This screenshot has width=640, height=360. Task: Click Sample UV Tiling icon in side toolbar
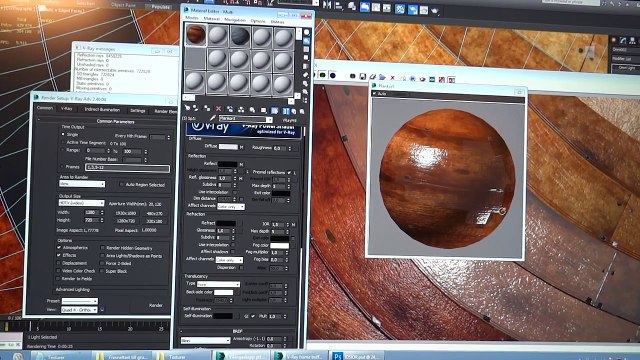click(x=306, y=58)
